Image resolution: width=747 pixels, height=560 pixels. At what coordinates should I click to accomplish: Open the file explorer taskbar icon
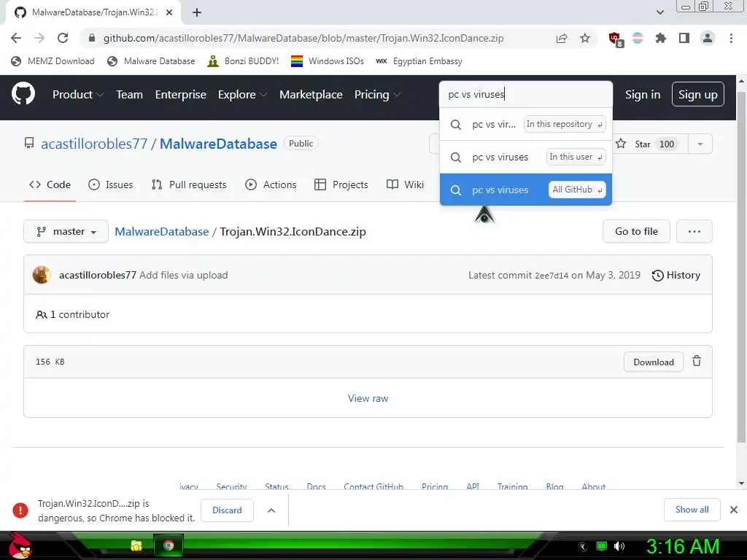click(136, 545)
